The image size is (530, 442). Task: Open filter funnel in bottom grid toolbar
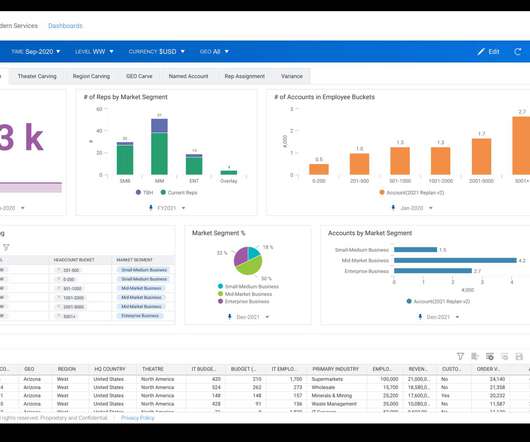460,356
